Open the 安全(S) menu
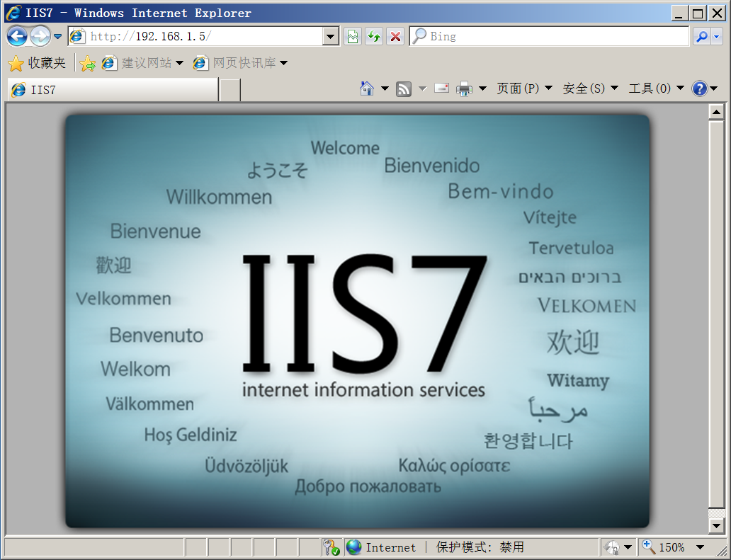This screenshot has height=560, width=731. pos(585,88)
